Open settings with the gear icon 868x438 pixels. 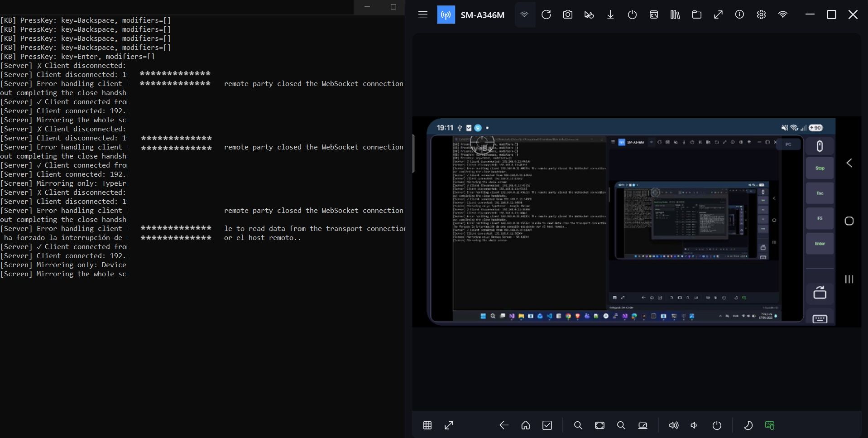[761, 15]
